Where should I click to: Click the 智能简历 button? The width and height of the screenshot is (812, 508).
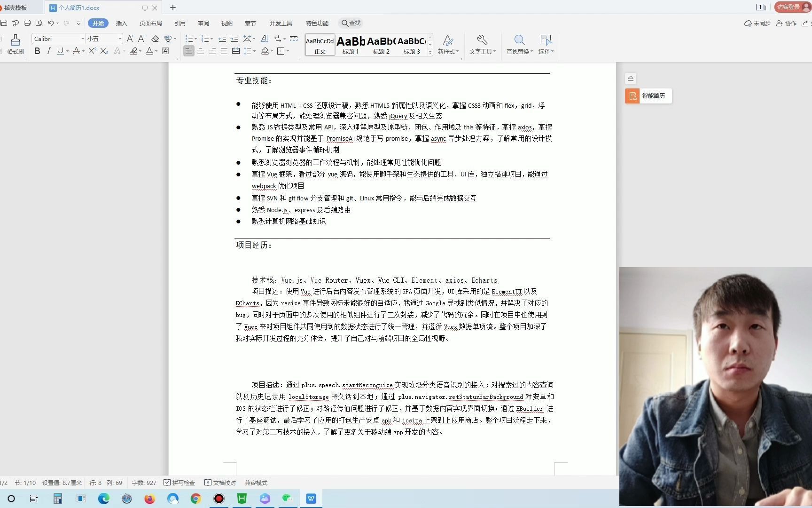coord(648,96)
